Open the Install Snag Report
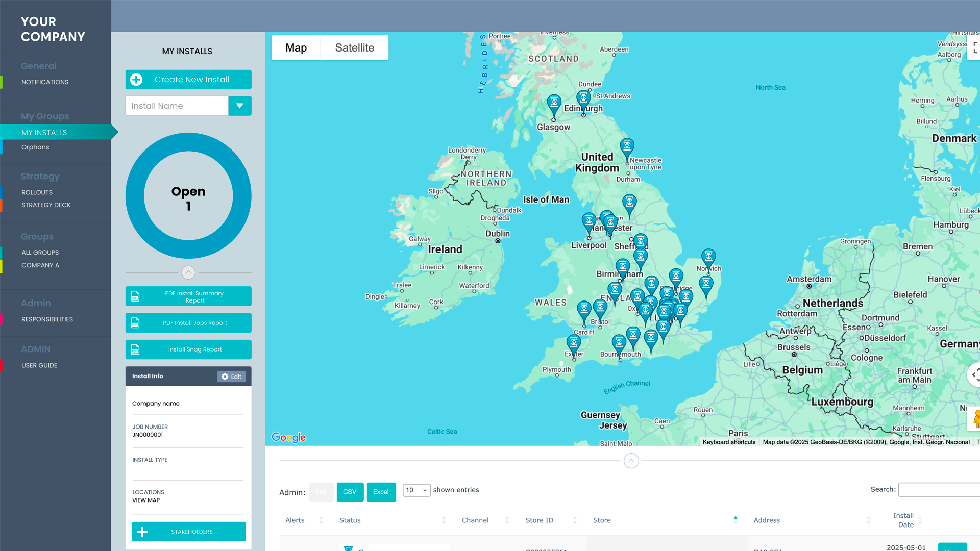980x551 pixels. [x=188, y=349]
